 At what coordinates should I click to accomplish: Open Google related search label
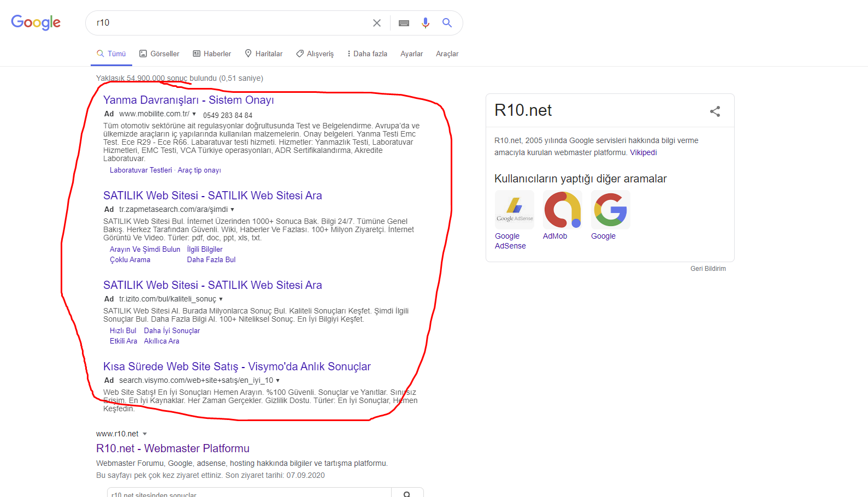click(603, 236)
